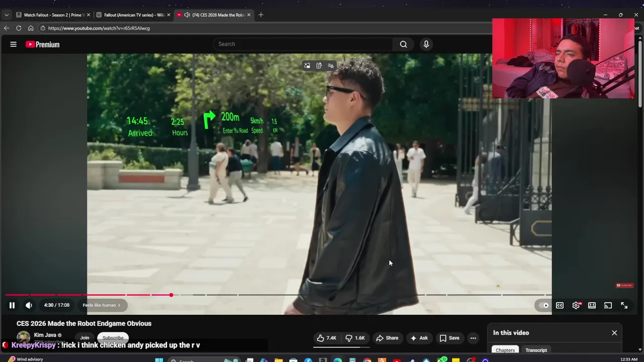Toggle the autoplay switch
Image resolution: width=644 pixels, height=362 pixels.
[x=544, y=305]
